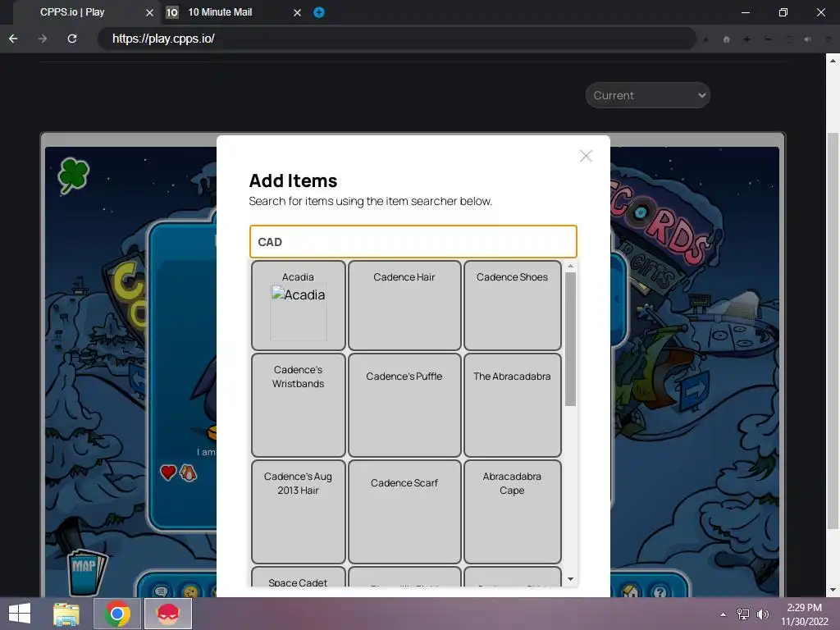The height and width of the screenshot is (630, 840).
Task: Click the mute sound icon in browser toolbar
Action: point(807,39)
